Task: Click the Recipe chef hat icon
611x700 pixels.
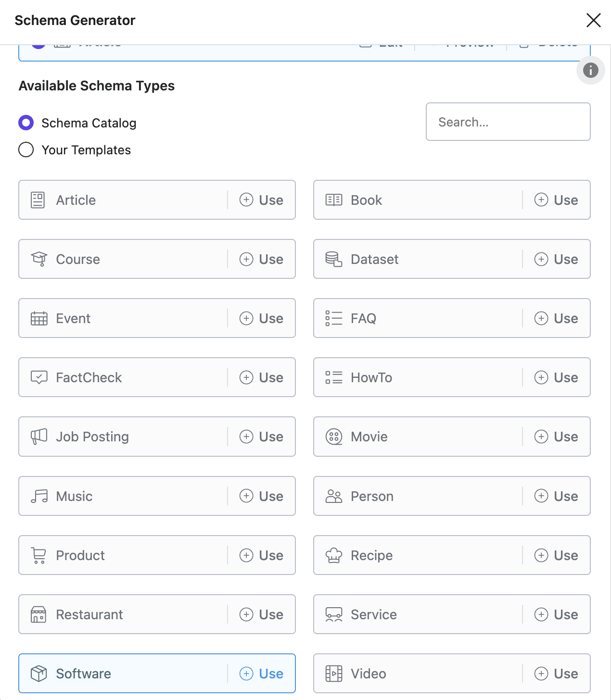Action: click(x=333, y=555)
